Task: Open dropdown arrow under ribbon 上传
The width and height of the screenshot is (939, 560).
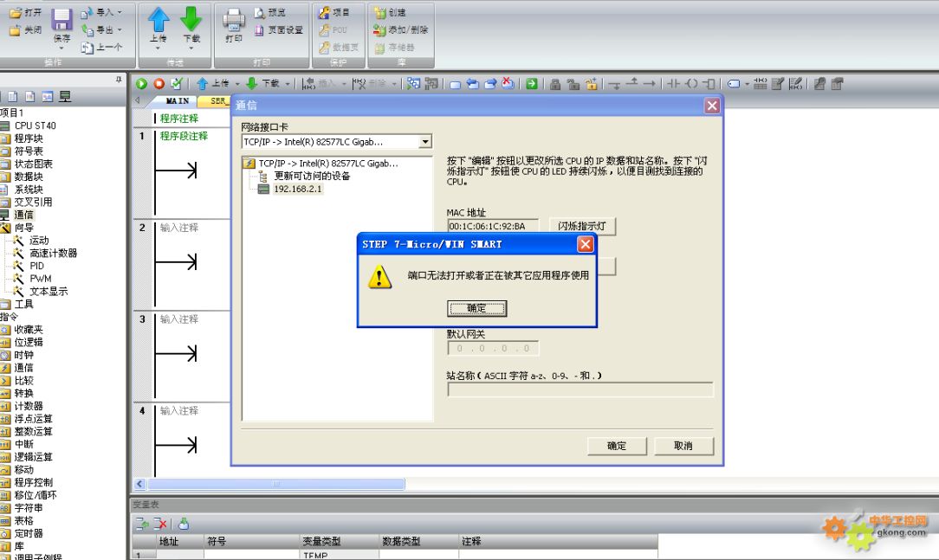Action: click(x=159, y=48)
